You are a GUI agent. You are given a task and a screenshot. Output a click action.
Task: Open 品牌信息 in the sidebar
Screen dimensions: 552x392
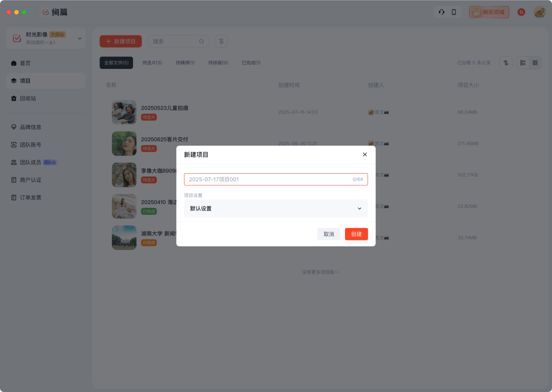click(30, 127)
